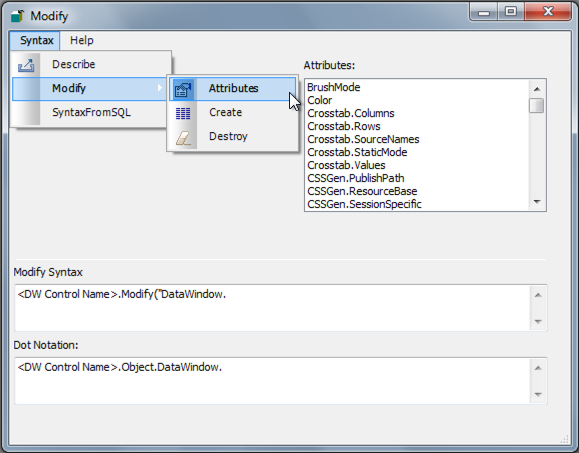This screenshot has width=579, height=453.
Task: Select Crosstab.Rows in the Attributes list
Action: (x=343, y=126)
